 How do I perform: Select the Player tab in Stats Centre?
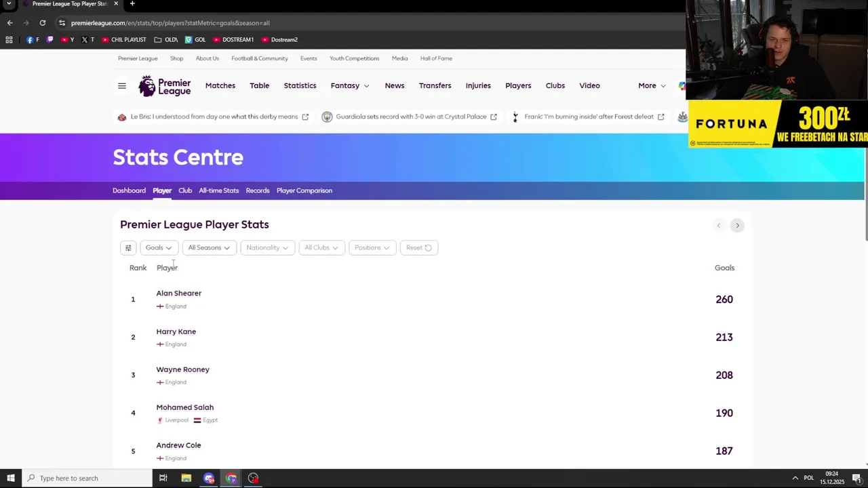pos(162,191)
